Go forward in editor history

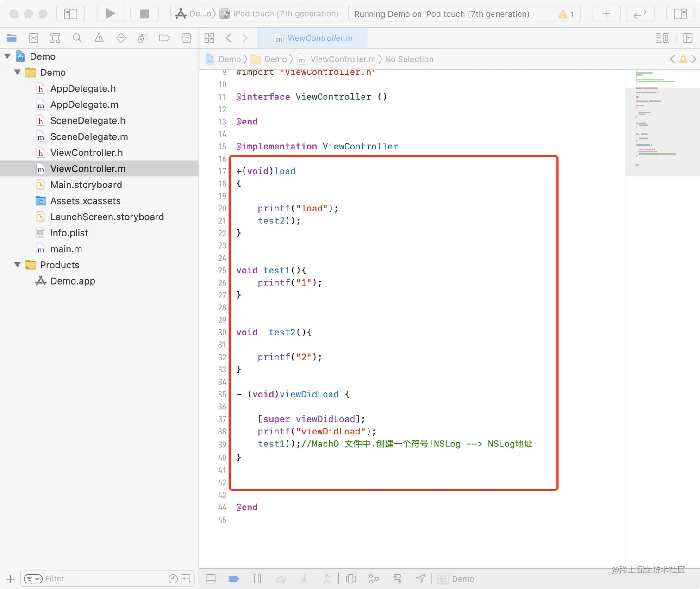[245, 38]
